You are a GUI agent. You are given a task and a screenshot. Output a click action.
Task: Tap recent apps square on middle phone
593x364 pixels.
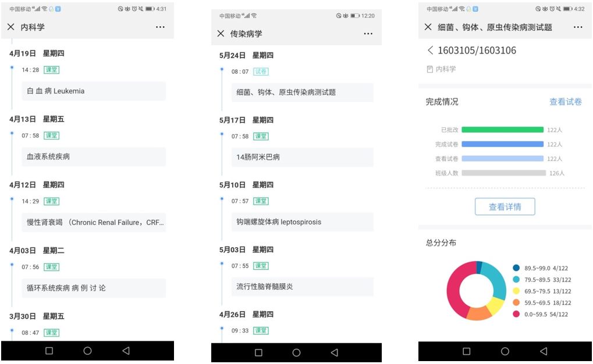pyautogui.click(x=259, y=352)
